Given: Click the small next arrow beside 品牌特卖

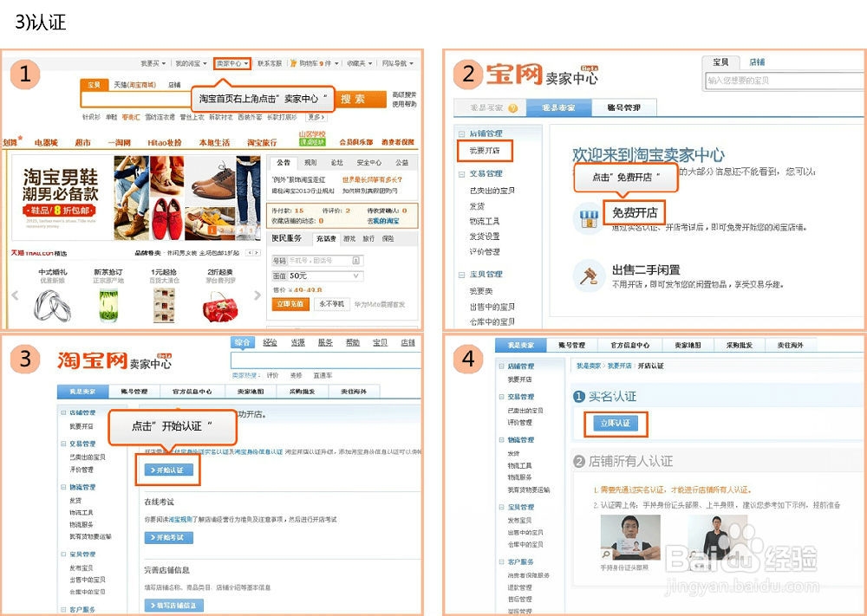Looking at the screenshot, I should [x=257, y=252].
